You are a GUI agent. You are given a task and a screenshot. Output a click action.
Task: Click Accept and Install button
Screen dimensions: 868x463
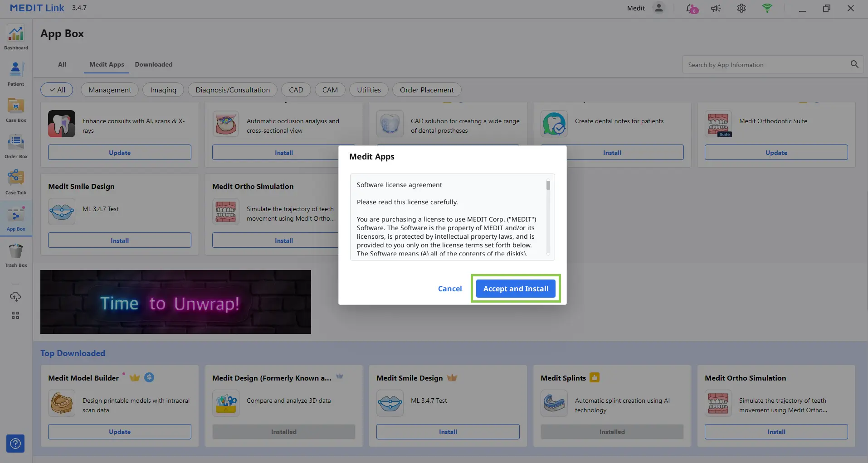pos(516,289)
